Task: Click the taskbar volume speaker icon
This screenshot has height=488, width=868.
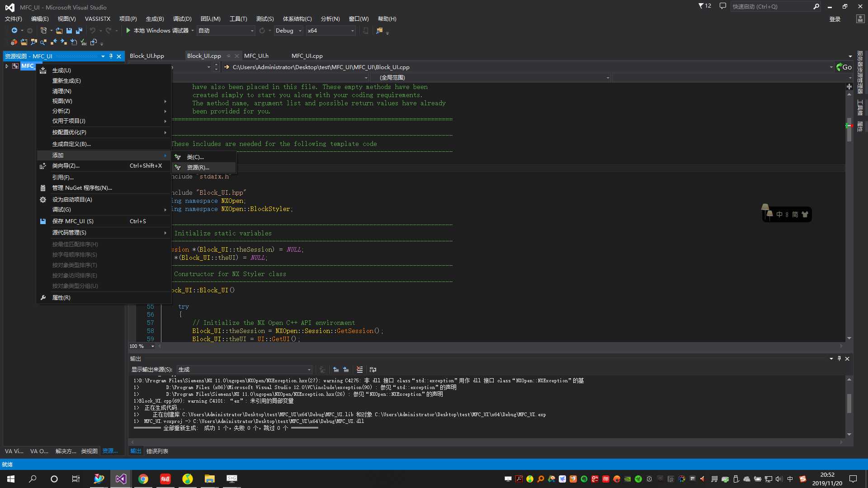Action: point(778,479)
